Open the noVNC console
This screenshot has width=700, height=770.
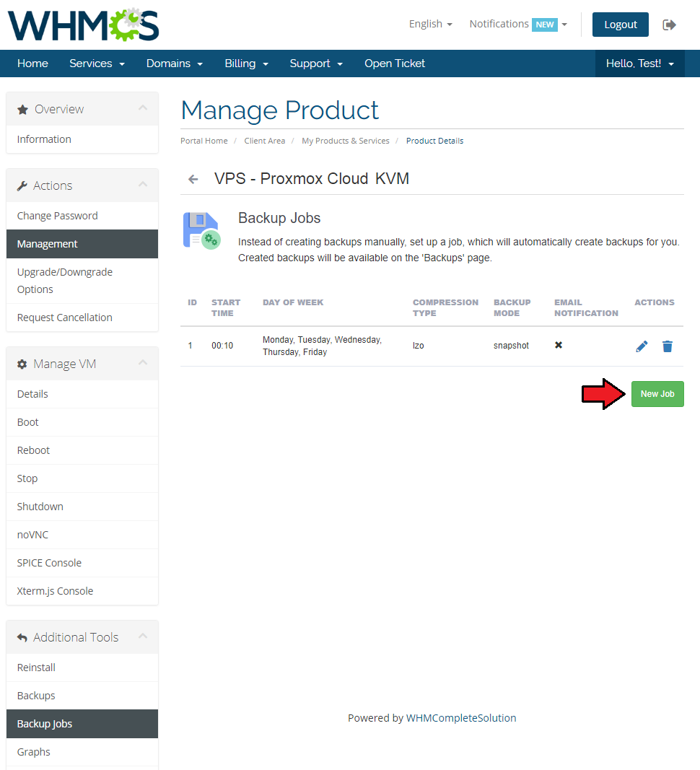click(x=82, y=535)
